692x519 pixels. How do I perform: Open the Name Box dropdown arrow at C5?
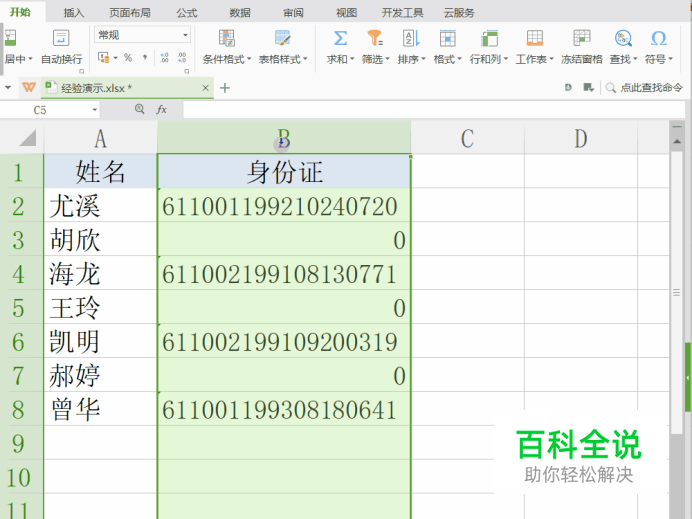94,109
